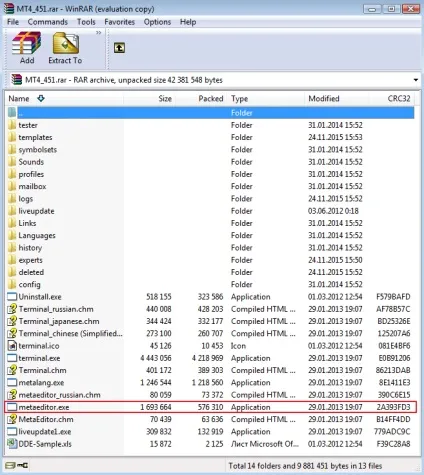The height and width of the screenshot is (475, 424).
Task: Select the experts folder
Action: (x=30, y=260)
